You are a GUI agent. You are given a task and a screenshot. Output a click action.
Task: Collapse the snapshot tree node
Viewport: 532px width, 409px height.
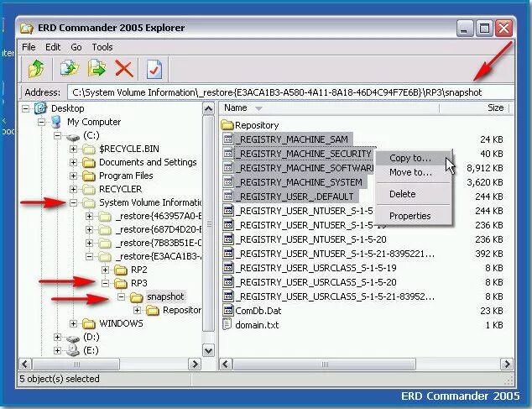(121, 297)
